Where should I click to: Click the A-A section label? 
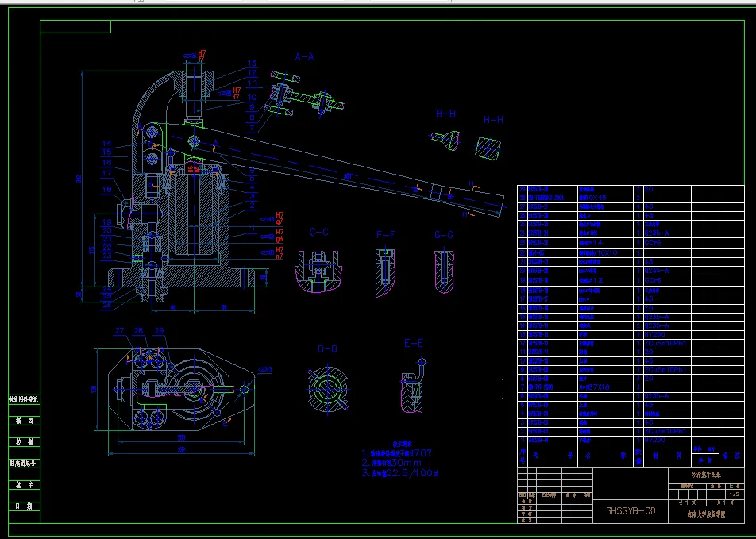[x=304, y=57]
